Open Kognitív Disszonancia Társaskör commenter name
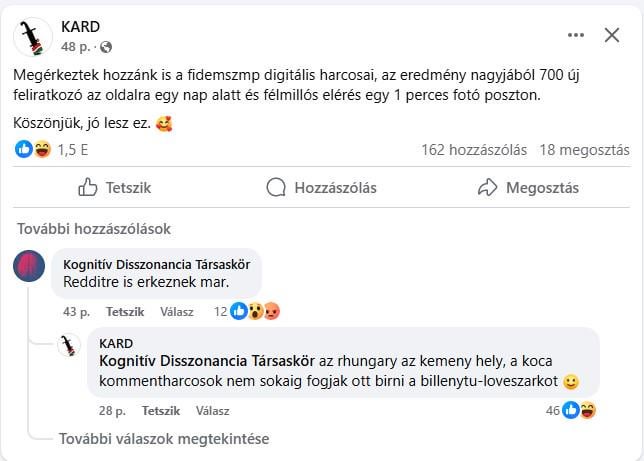The height and width of the screenshot is (461, 644). point(156,265)
